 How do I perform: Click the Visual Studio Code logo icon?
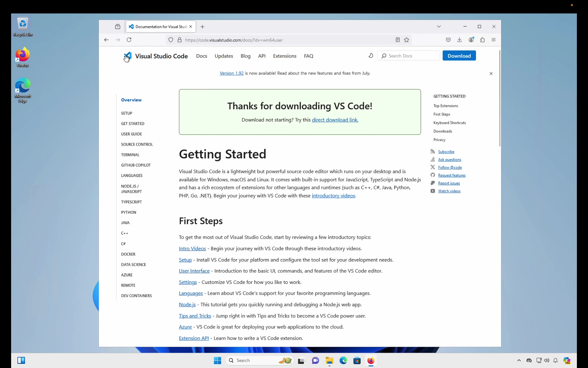point(128,56)
